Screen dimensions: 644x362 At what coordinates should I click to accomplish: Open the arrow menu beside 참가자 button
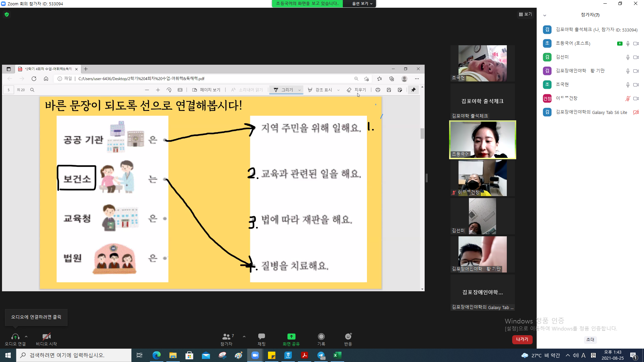click(244, 336)
